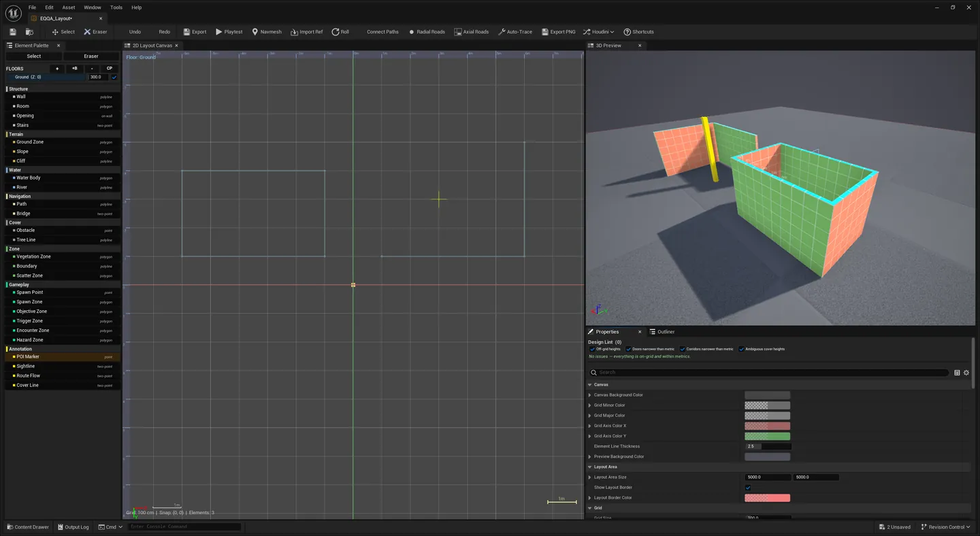Collapse the Layout Area section
The image size is (980, 536).
pos(590,467)
